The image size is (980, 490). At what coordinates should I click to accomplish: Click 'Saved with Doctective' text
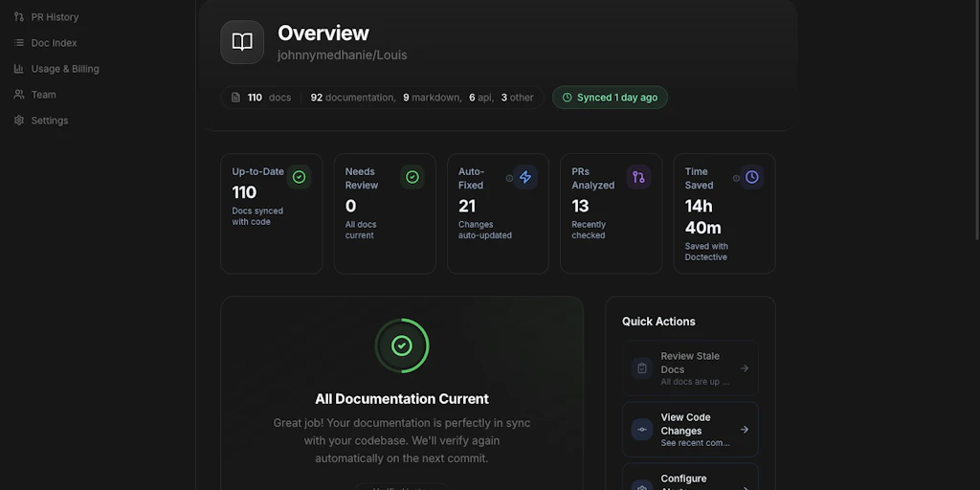pyautogui.click(x=706, y=252)
